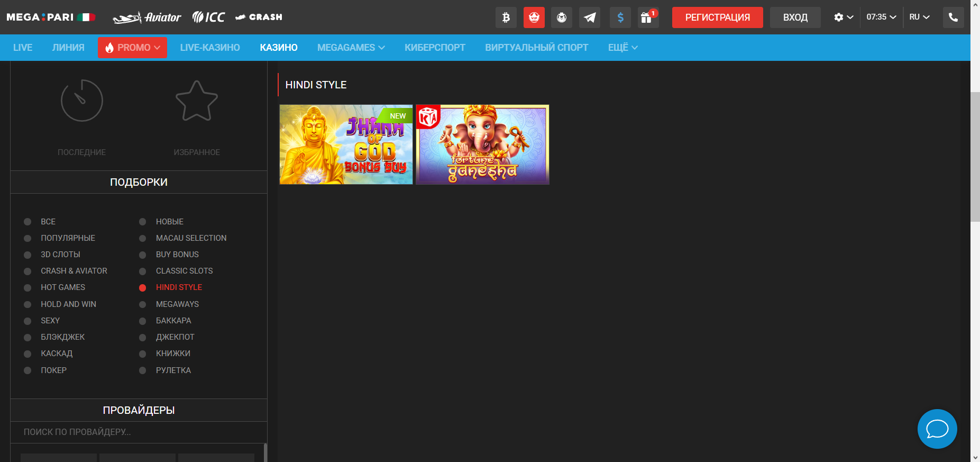Click the page vertical scrollbar thumb
The image size is (980, 462).
tap(975, 157)
